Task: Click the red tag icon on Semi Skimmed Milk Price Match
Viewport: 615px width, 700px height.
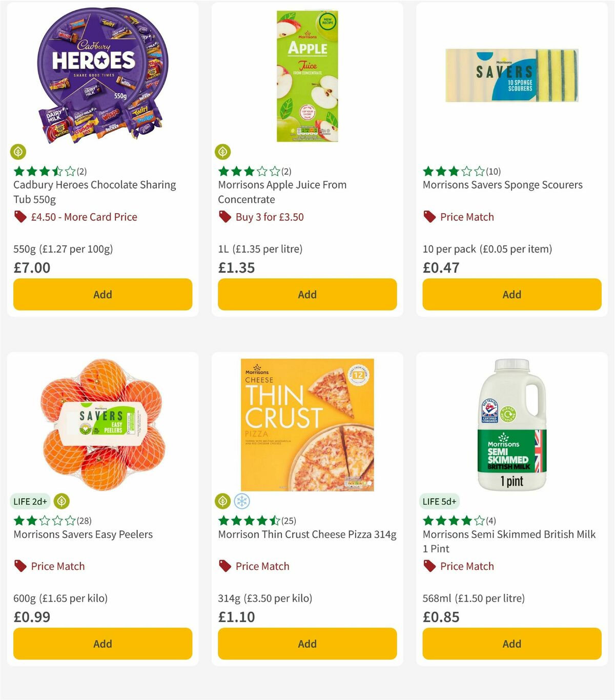Action: pos(428,566)
